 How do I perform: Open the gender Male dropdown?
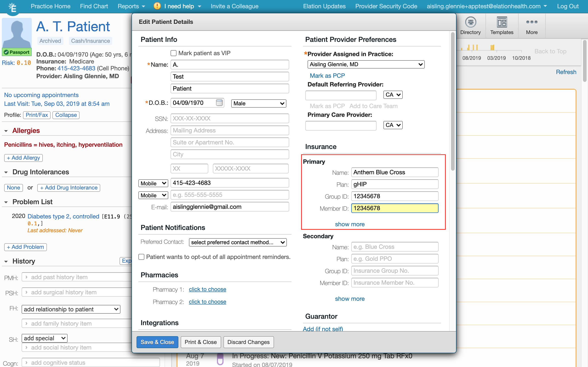[x=259, y=103]
